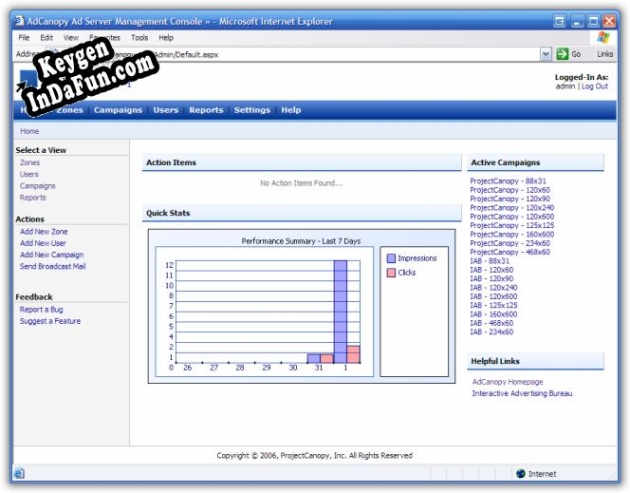This screenshot has height=493, width=630.
Task: Open the Help tab in blue navbar
Action: point(291,110)
